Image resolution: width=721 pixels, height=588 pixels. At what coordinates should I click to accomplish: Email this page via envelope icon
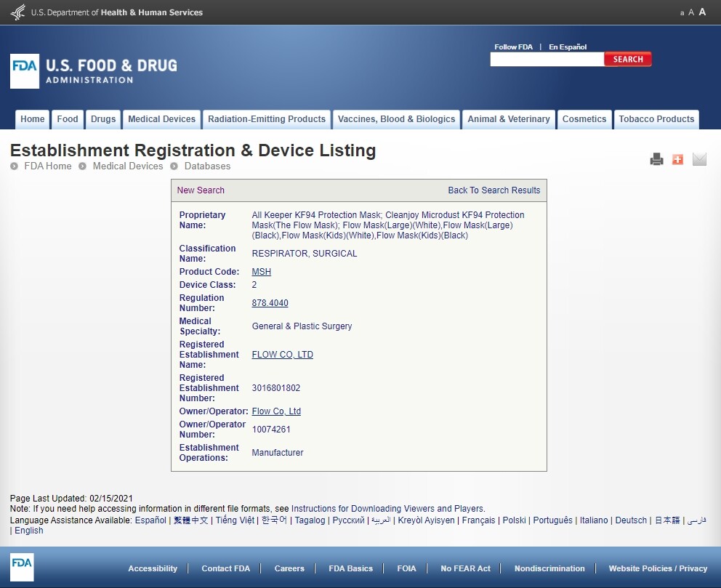[x=699, y=159]
